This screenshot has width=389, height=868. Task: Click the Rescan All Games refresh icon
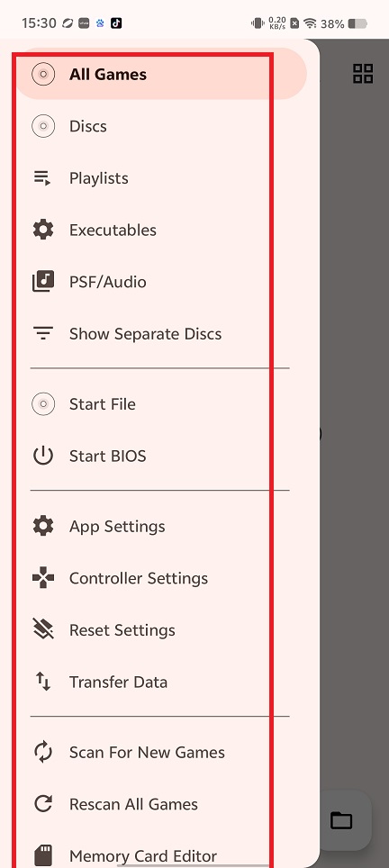[x=43, y=804]
